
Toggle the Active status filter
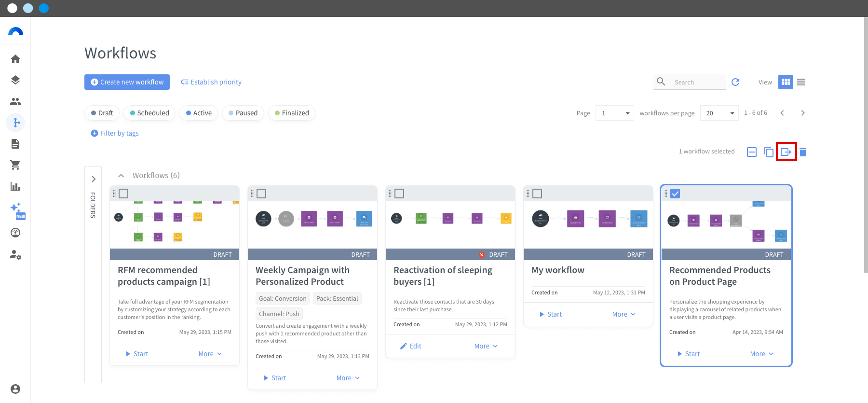click(199, 113)
